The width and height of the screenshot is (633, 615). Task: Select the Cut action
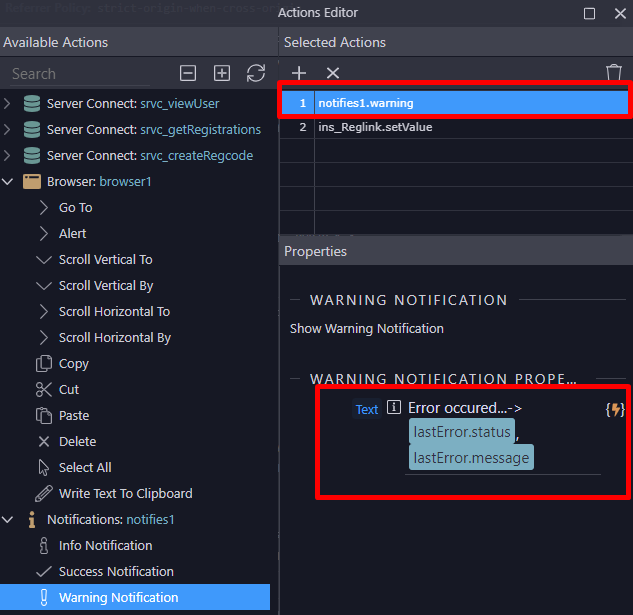[69, 390]
